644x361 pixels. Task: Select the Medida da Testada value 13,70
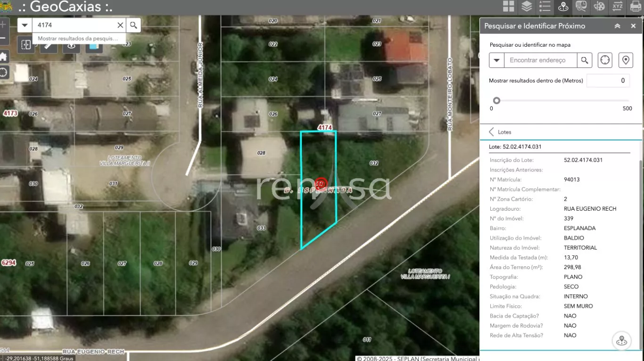pyautogui.click(x=571, y=257)
